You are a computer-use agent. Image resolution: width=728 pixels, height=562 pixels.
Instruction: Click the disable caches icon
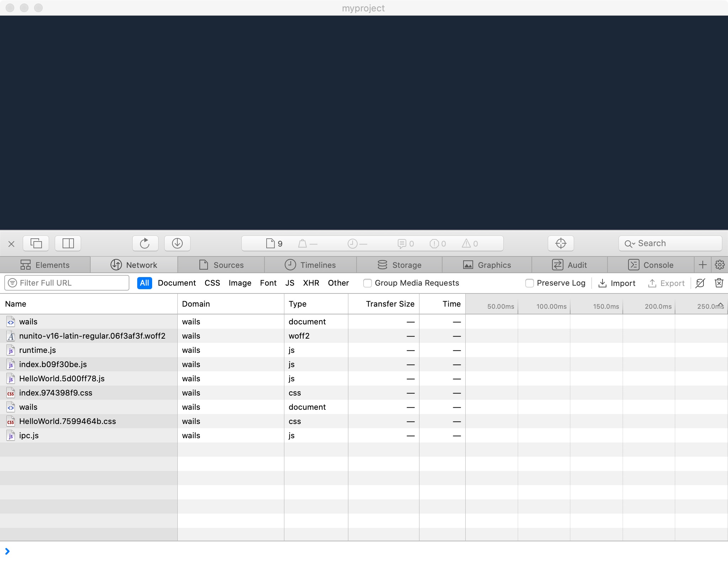tap(700, 283)
